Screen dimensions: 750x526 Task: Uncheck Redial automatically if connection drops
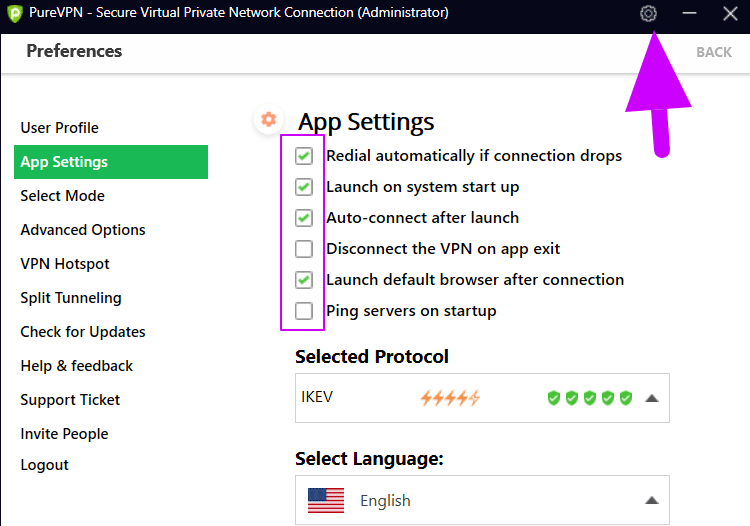304,156
